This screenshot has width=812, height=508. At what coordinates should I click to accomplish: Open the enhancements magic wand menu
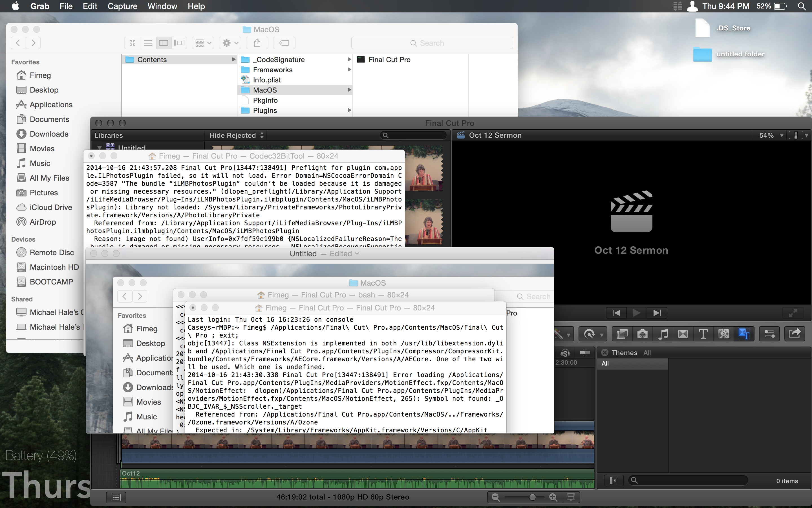[563, 334]
